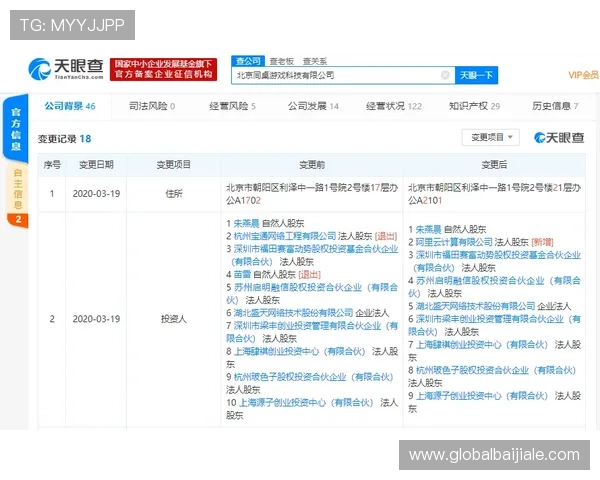Open the 经营风险 5 tab
600x480 pixels.
click(232, 106)
